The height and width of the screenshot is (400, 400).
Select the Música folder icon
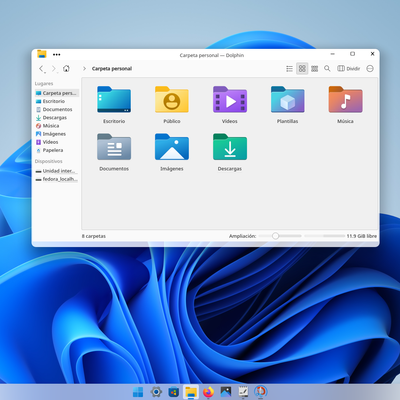point(345,99)
